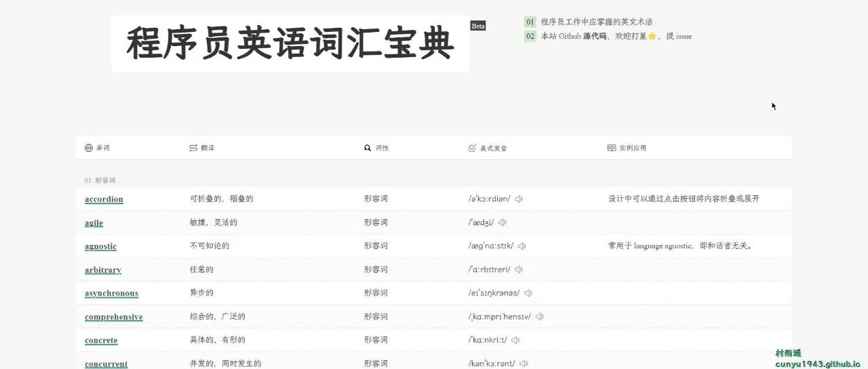Click the phonetic /kənˈkɜːrənt/
This screenshot has height=369, width=868.
492,364
